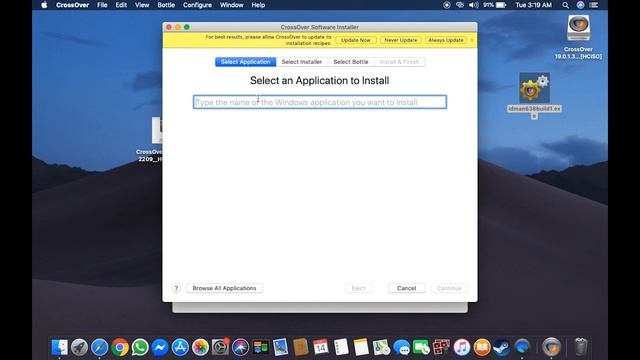Open Calendar icon in the dock

(x=321, y=347)
